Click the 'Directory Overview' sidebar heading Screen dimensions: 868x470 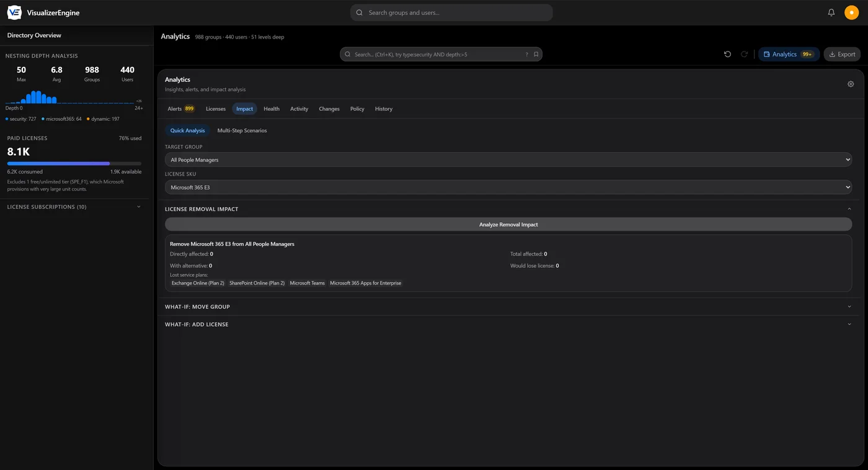coord(34,35)
